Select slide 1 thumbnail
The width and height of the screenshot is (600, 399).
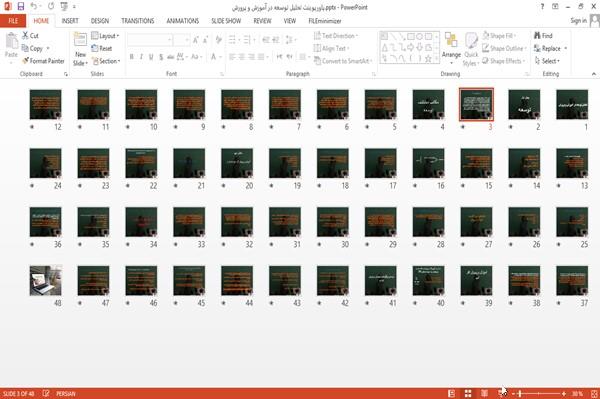click(x=572, y=104)
